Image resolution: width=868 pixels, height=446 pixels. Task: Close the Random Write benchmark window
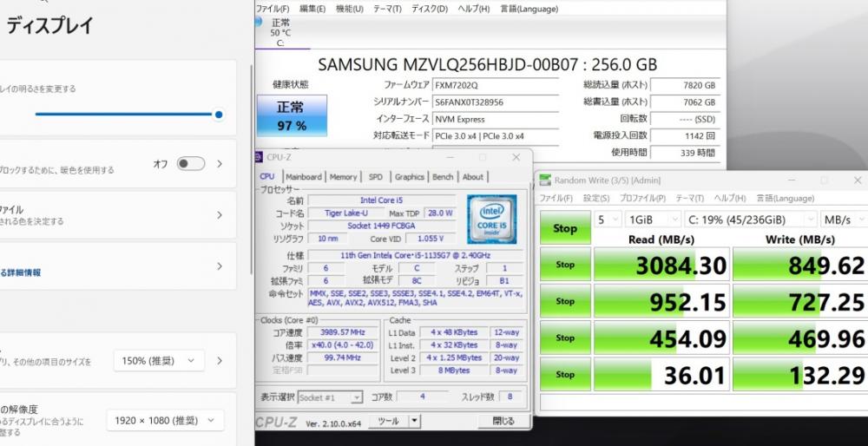coord(858,180)
